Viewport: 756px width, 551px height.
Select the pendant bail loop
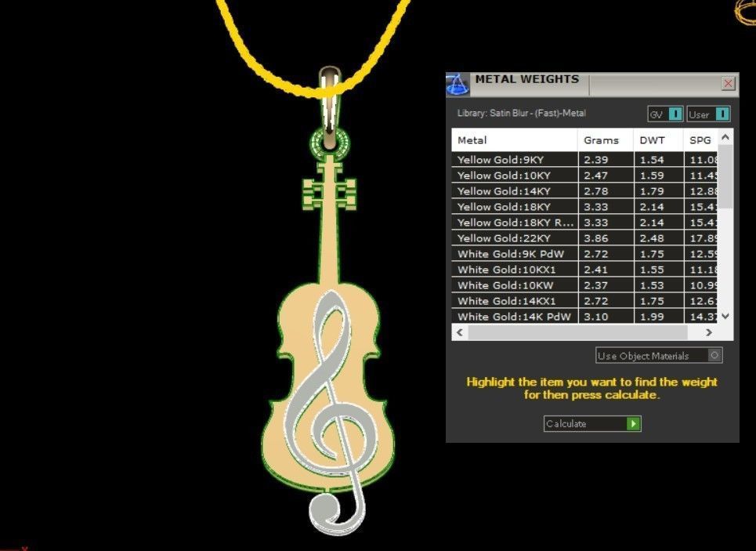pyautogui.click(x=330, y=107)
